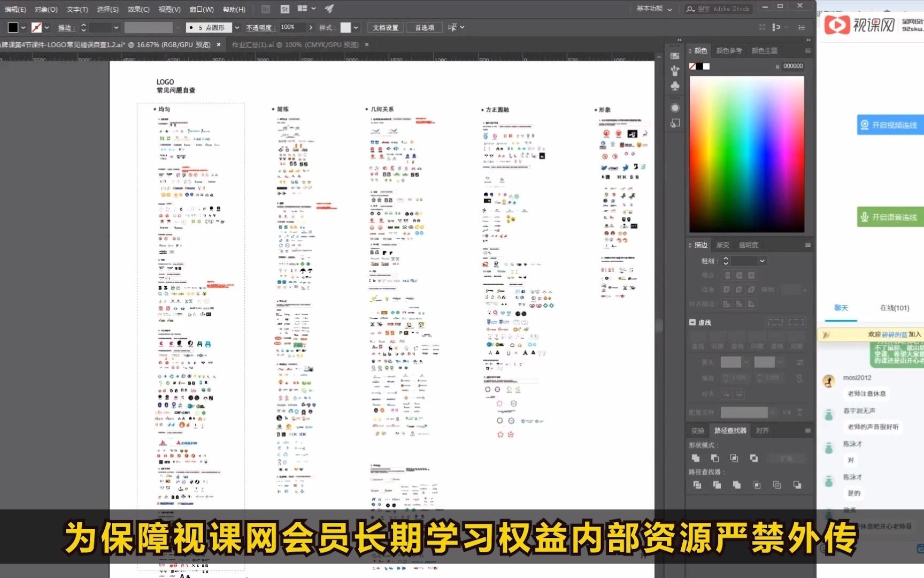Switch to the 颜色主题 tab

click(765, 51)
